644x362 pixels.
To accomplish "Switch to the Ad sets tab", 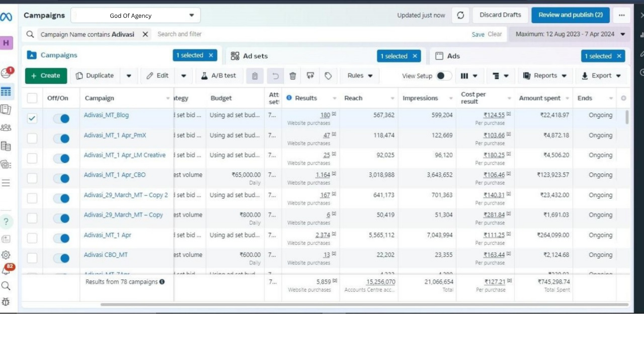I will pyautogui.click(x=255, y=56).
